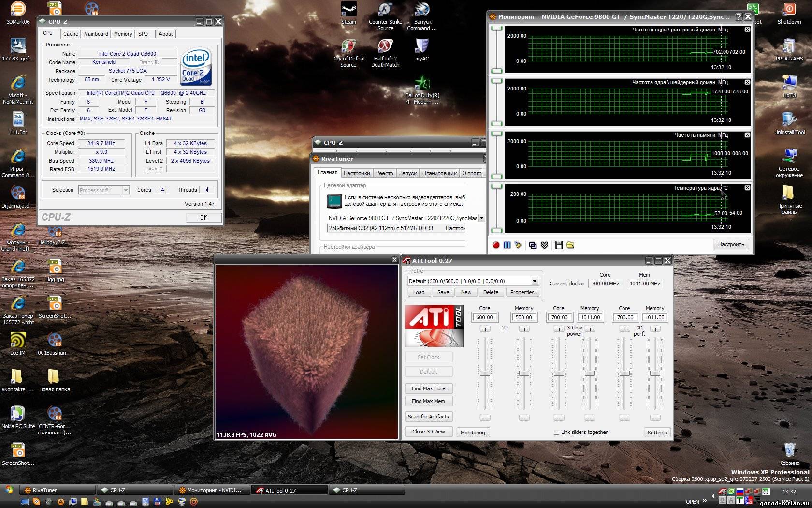Switch to CPU-Z Mainboard tab
This screenshot has height=508, width=812.
tap(96, 34)
